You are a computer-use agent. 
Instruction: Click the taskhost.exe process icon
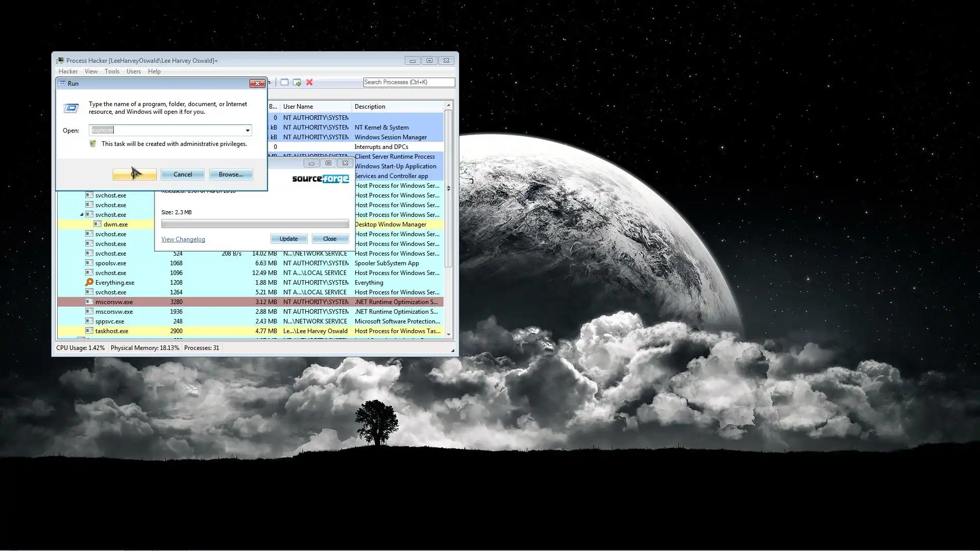tap(89, 331)
